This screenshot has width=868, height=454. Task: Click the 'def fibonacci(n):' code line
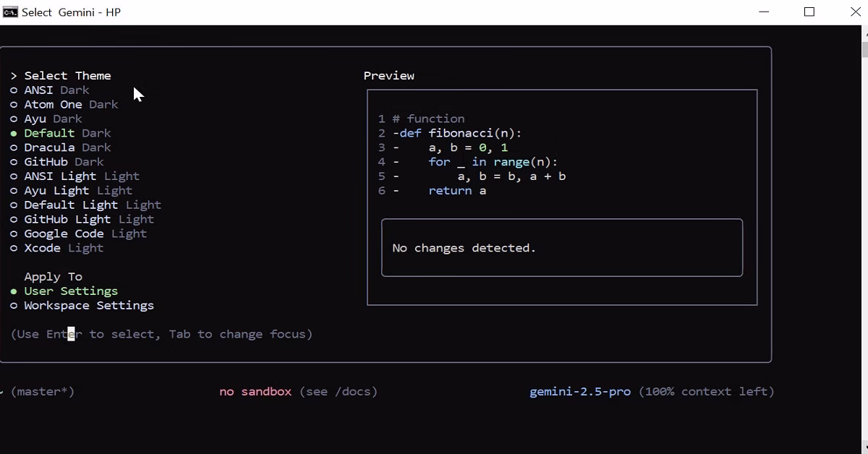point(457,133)
